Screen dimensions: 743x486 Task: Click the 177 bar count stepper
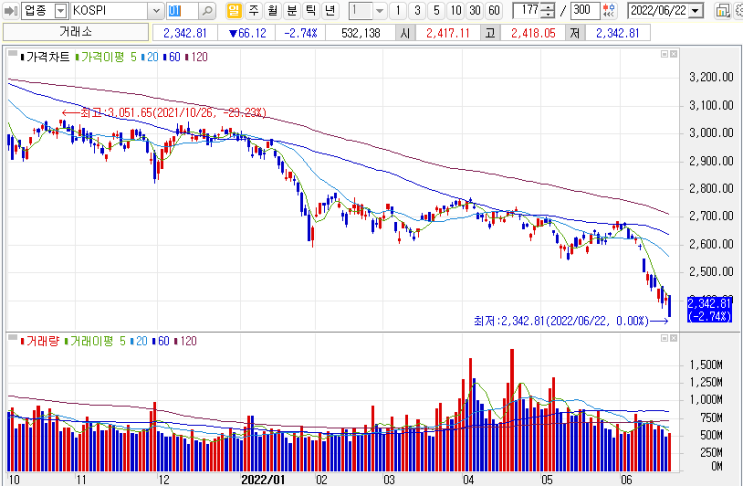coord(548,10)
